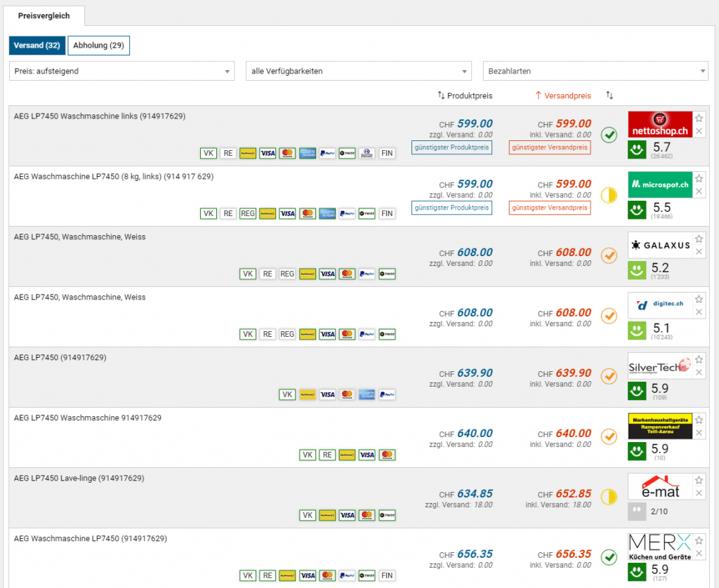
Task: Switch to the Abholung (29) tab
Action: (x=98, y=46)
